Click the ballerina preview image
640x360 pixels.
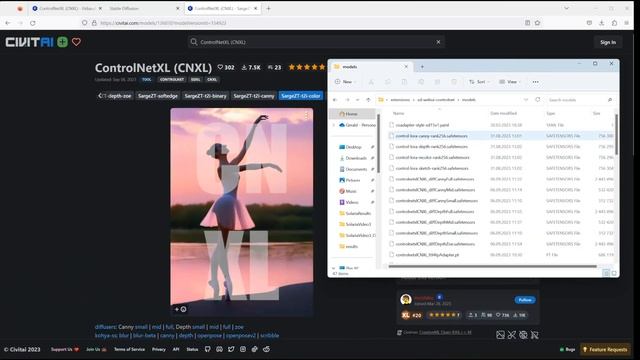tap(242, 212)
